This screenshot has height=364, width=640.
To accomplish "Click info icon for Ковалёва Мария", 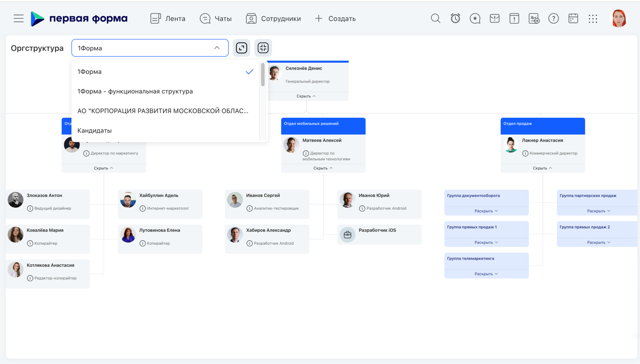I will tap(30, 243).
